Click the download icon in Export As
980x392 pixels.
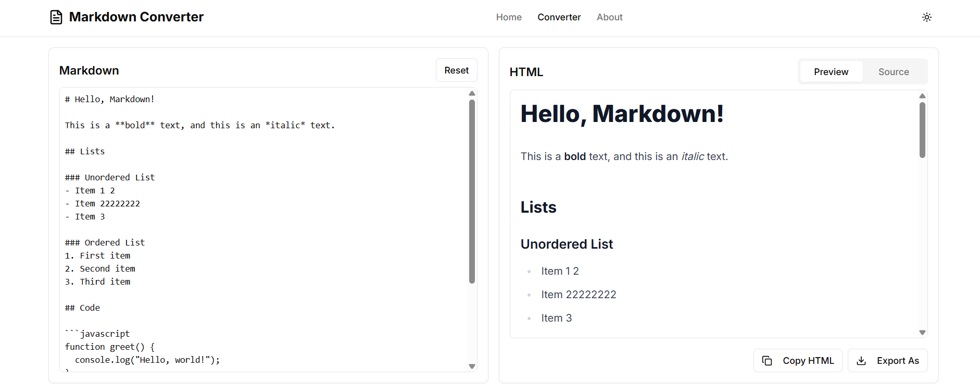coord(861,361)
